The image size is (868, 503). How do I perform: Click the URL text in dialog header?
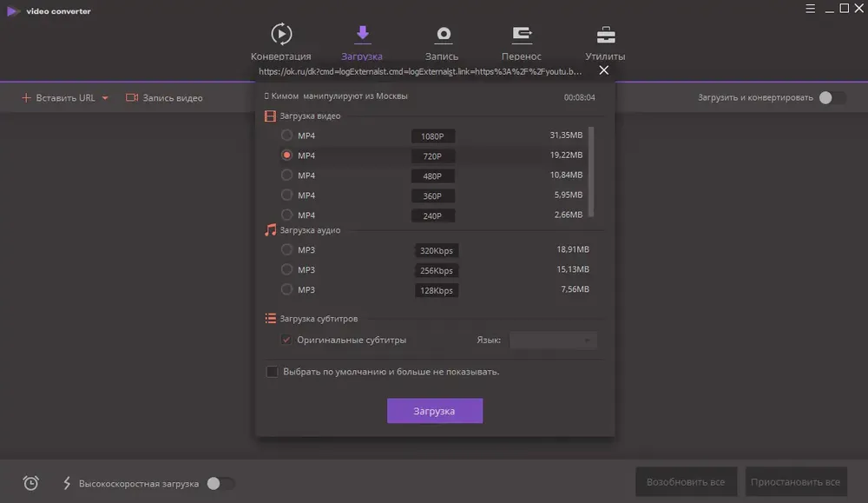tap(420, 71)
